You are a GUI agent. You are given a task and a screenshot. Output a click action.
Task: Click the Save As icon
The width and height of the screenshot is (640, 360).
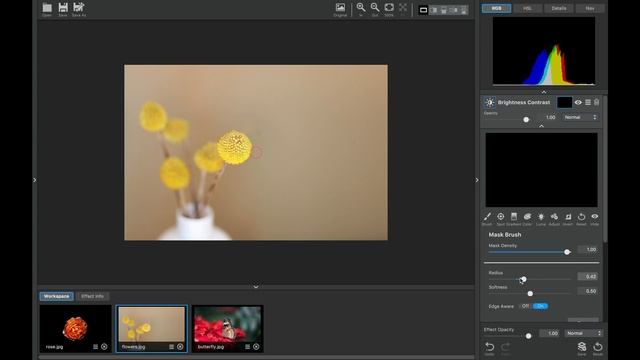click(78, 7)
